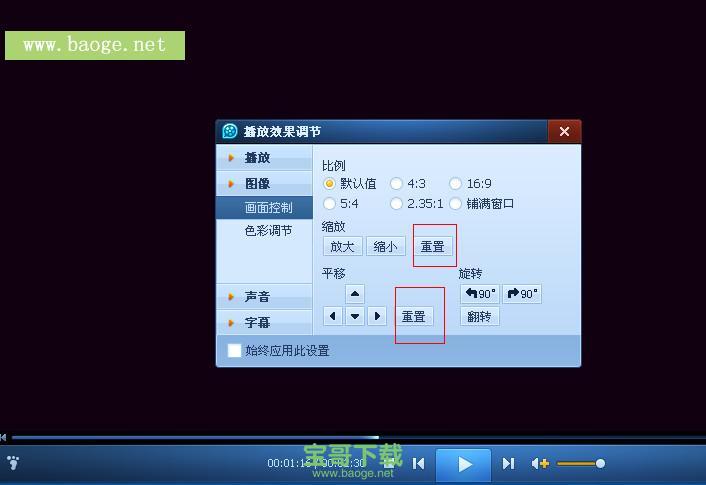Screen dimensions: 706x485
Task: Click the 放大 zoom in button
Action: tap(343, 246)
